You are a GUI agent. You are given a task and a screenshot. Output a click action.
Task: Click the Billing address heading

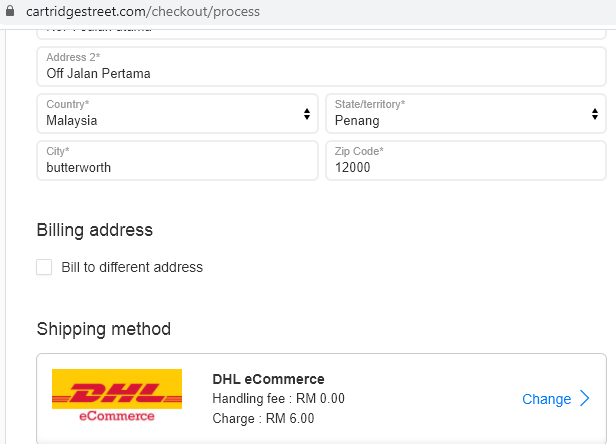95,230
